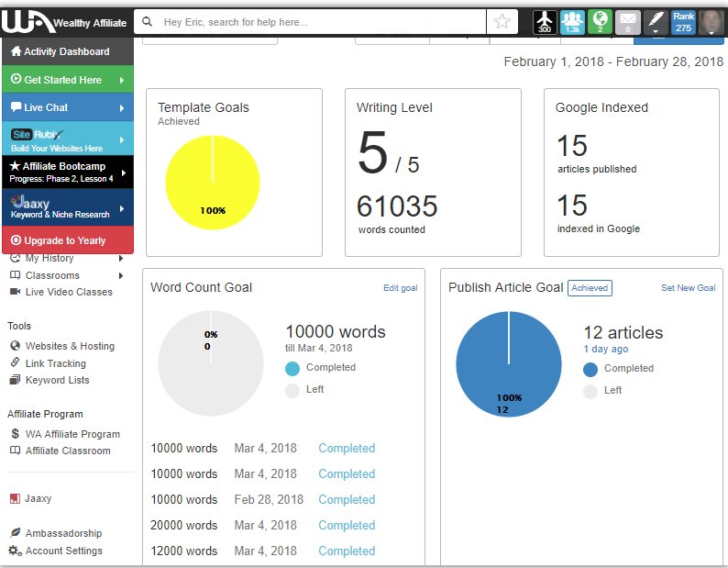Click the Get Started Here play icon
This screenshot has height=568, width=728.
(x=17, y=79)
